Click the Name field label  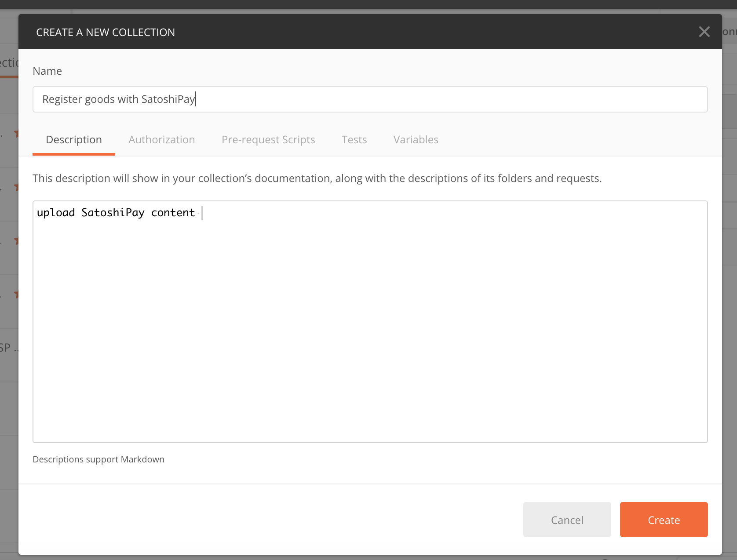coord(47,71)
